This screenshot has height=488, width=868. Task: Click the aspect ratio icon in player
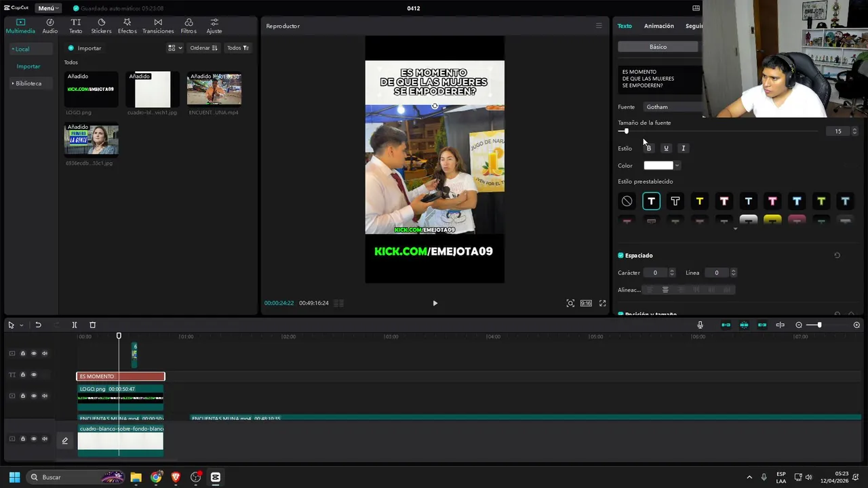[x=586, y=303]
